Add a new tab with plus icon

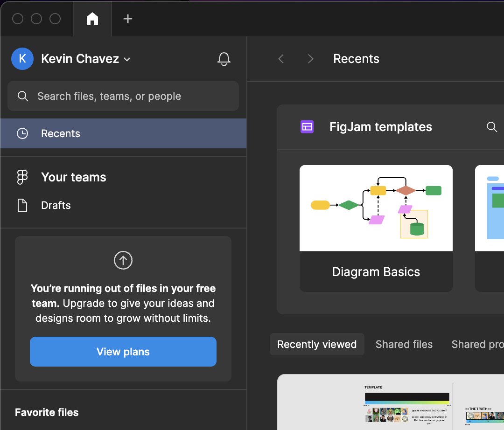point(127,19)
